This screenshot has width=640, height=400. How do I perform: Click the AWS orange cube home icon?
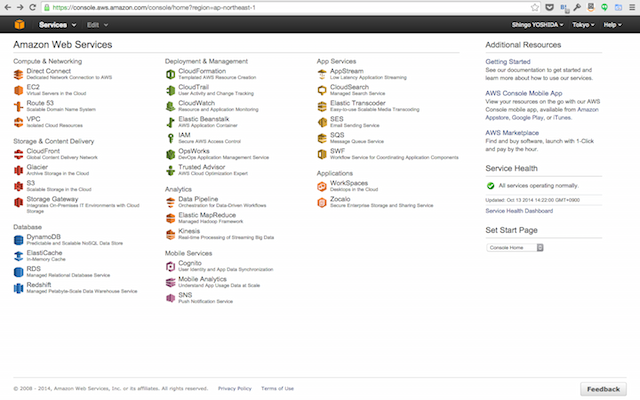point(19,24)
